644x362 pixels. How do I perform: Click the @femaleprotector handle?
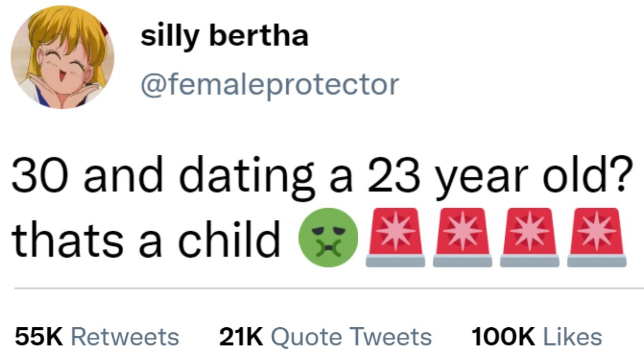(x=270, y=84)
